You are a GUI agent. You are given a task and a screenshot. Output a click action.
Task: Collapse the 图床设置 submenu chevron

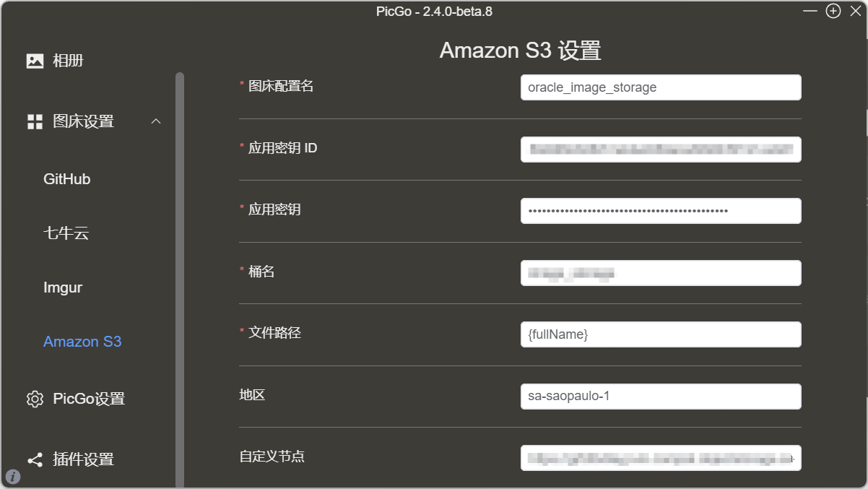[x=156, y=121]
